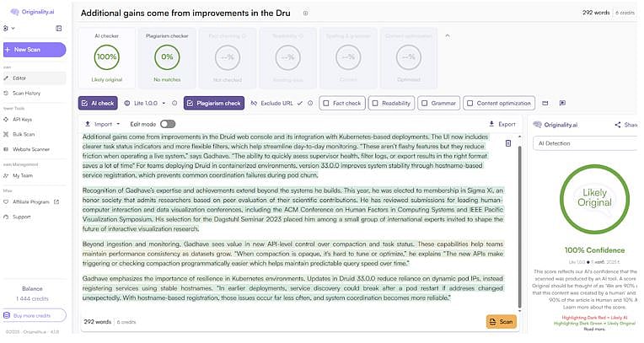Open the Bulk Scan tool
The height and width of the screenshot is (343, 644).
pos(23,134)
